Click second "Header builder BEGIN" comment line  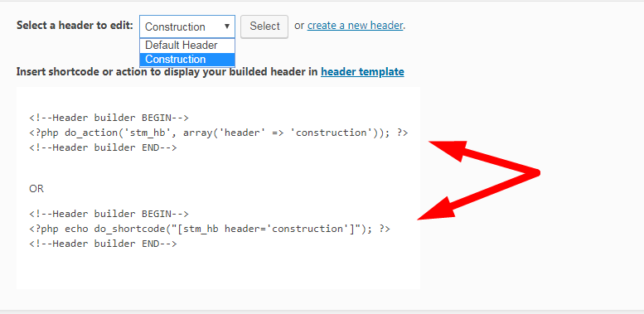(109, 214)
